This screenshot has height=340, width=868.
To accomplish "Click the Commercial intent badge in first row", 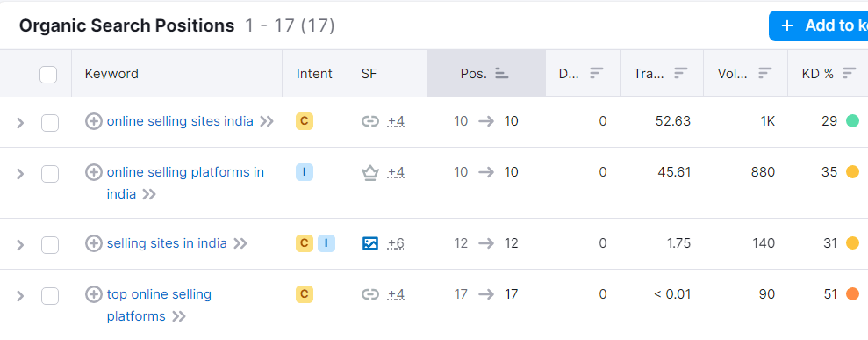I will point(305,121).
